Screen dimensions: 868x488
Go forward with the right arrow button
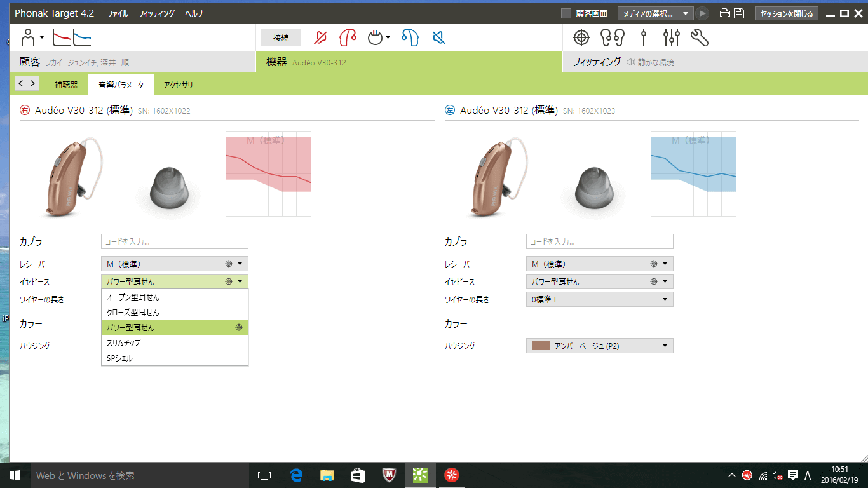click(33, 83)
